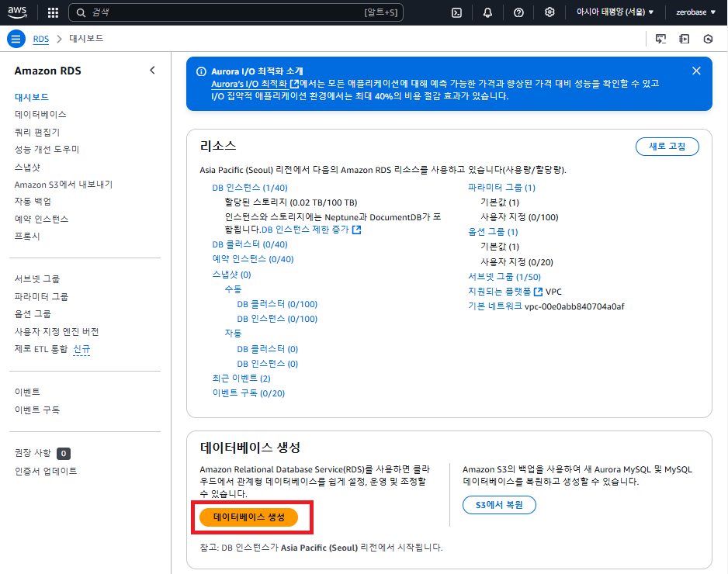
Task: Open 쿼리 편집기 in the sidebar
Action: (37, 132)
